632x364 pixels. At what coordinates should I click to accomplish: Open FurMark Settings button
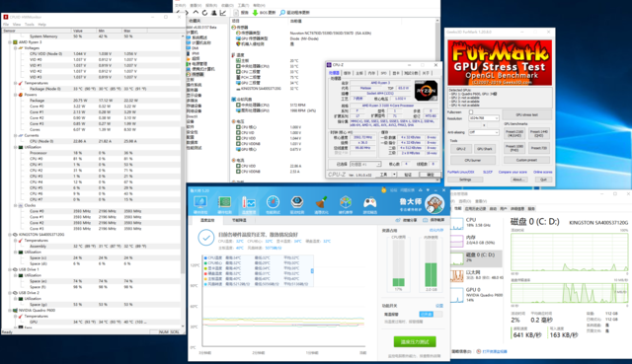coord(465,180)
